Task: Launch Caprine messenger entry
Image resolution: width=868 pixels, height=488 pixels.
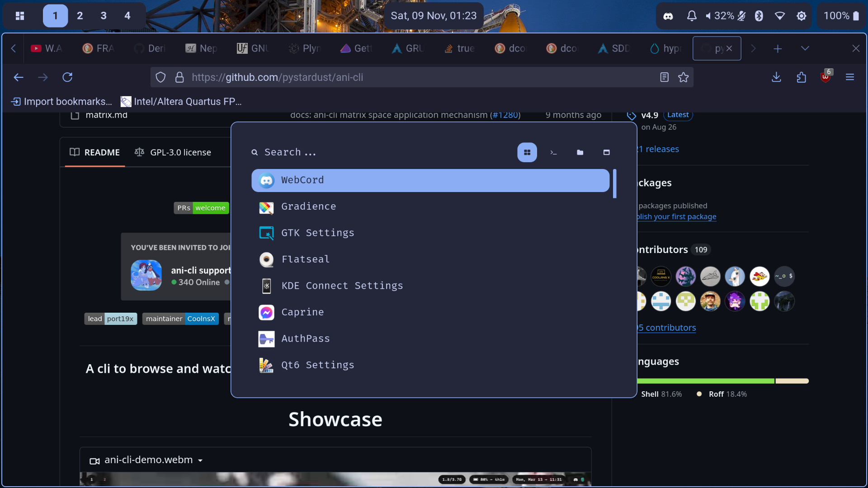Action: (302, 312)
